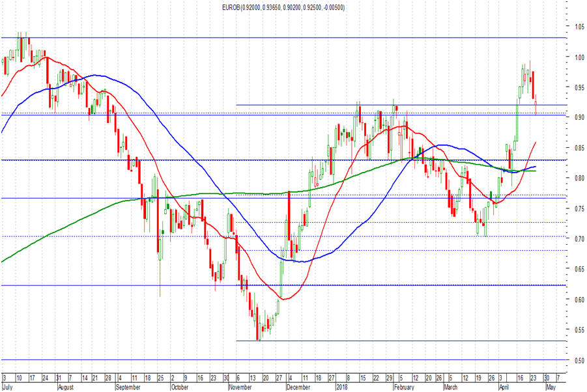
Task: Click the 1.00 price axis label
Action: pyautogui.click(x=580, y=57)
